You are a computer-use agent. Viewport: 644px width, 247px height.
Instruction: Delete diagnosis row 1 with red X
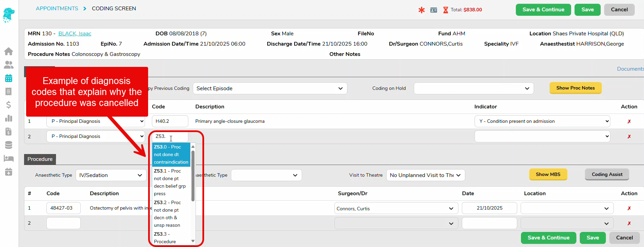[629, 121]
